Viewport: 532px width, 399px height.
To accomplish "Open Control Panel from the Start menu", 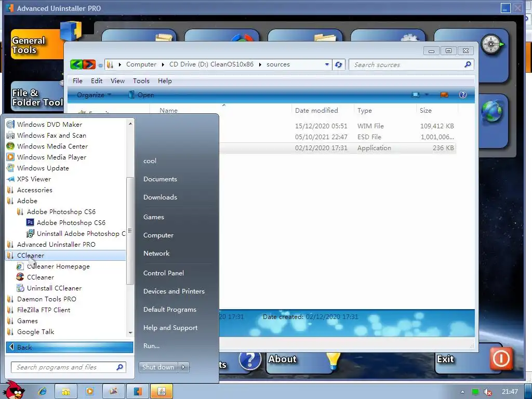I will (x=164, y=273).
